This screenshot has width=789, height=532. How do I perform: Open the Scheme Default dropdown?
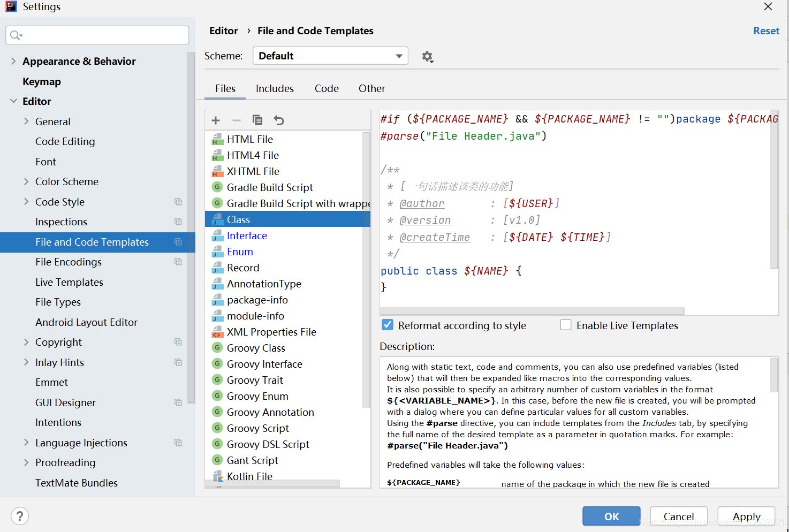[330, 56]
